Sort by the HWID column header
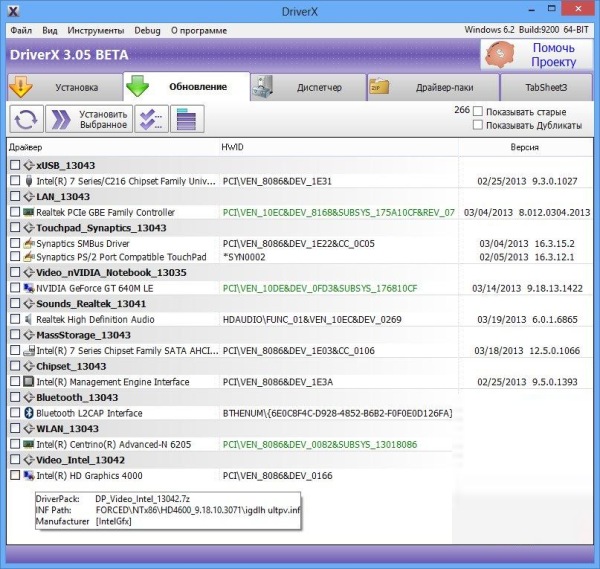Viewport: 600px width, 569px height. click(x=232, y=147)
